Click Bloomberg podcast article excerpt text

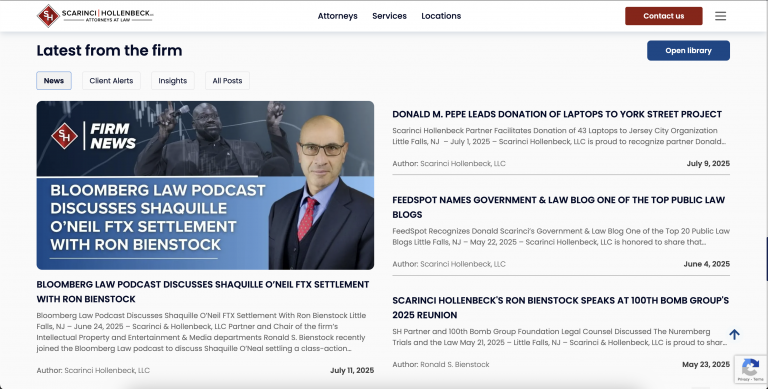click(x=201, y=332)
